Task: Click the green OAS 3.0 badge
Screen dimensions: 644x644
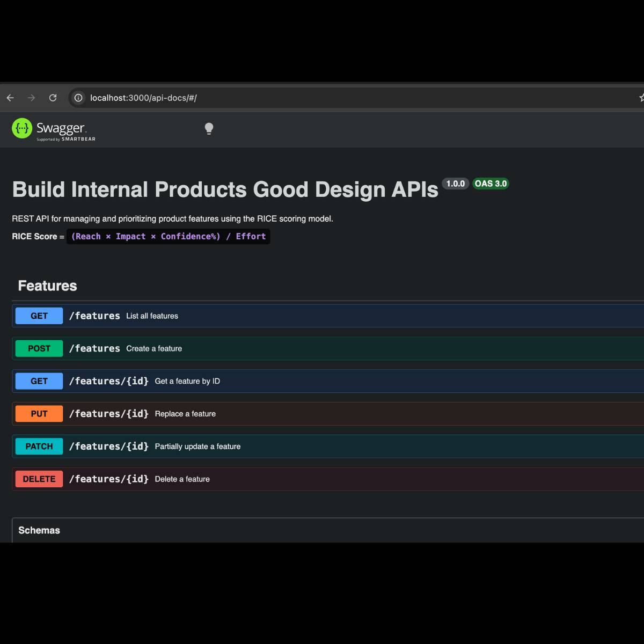Action: point(491,184)
